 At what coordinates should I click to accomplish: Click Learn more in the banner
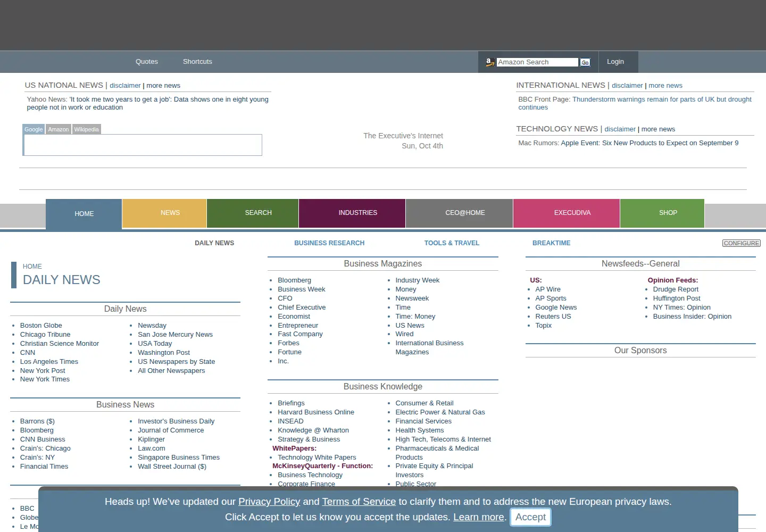click(479, 517)
